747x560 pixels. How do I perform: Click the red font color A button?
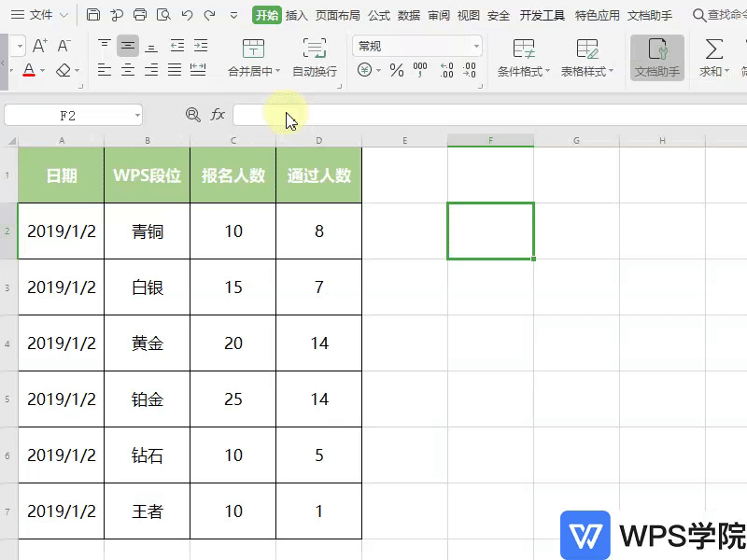[28, 70]
